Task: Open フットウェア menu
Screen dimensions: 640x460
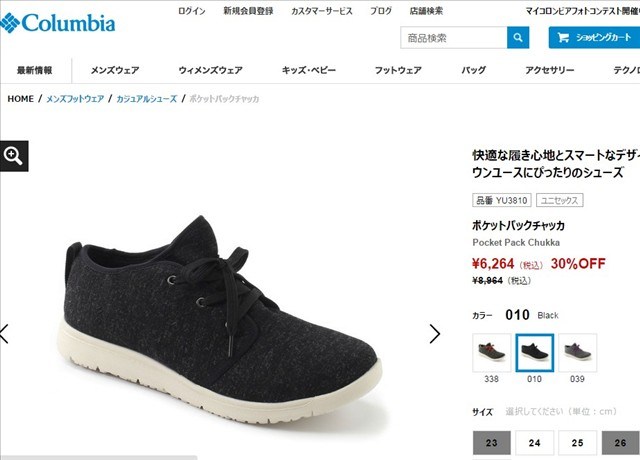Action: 398,70
